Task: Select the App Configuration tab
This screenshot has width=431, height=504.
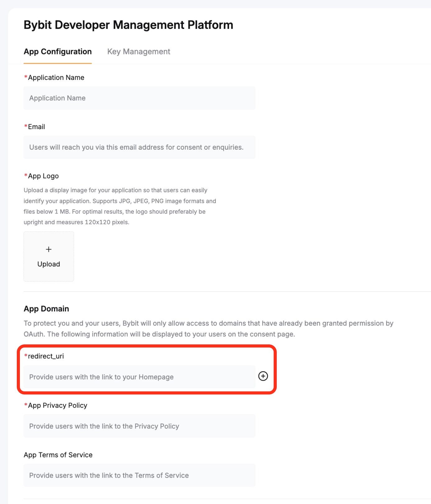Action: [x=58, y=52]
